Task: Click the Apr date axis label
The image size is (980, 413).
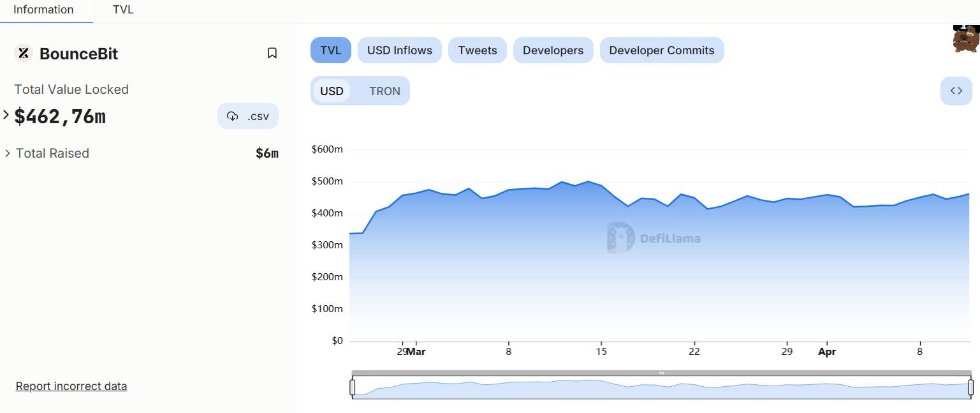Action: click(x=827, y=352)
